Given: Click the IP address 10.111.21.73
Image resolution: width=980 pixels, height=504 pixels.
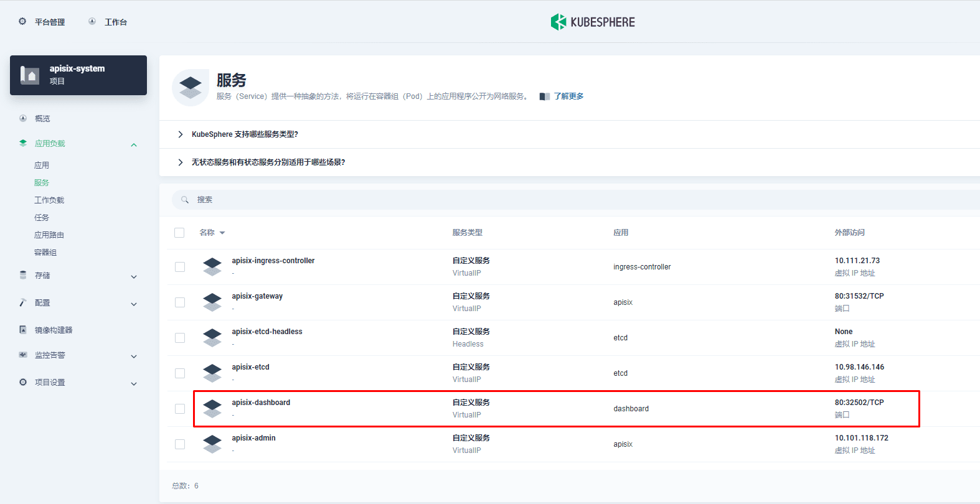Looking at the screenshot, I should click(x=857, y=261).
